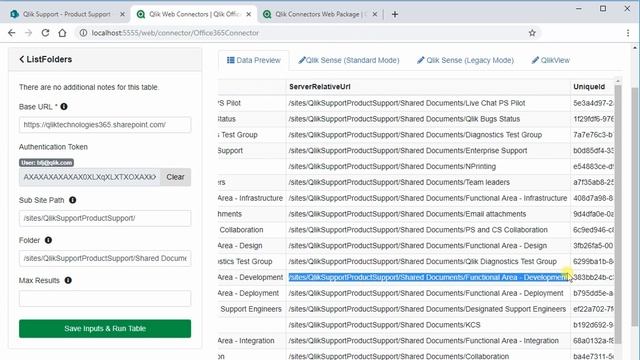Viewport: 640px width, 360px height.
Task: Select Designated Support Engineers URL cell
Action: 428,309
